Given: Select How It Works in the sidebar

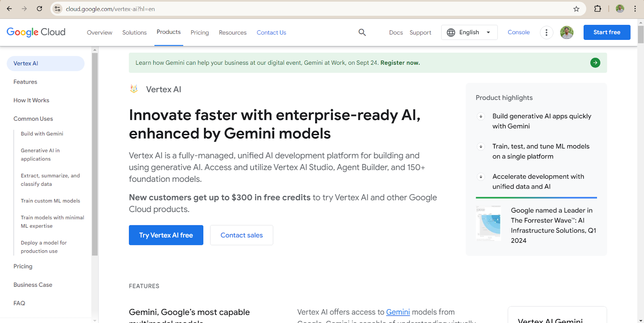Looking at the screenshot, I should (31, 101).
